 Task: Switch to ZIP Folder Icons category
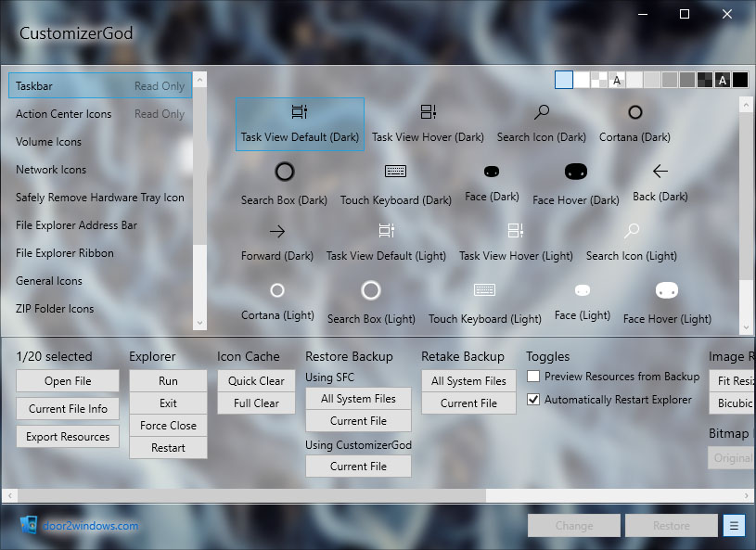click(x=100, y=309)
